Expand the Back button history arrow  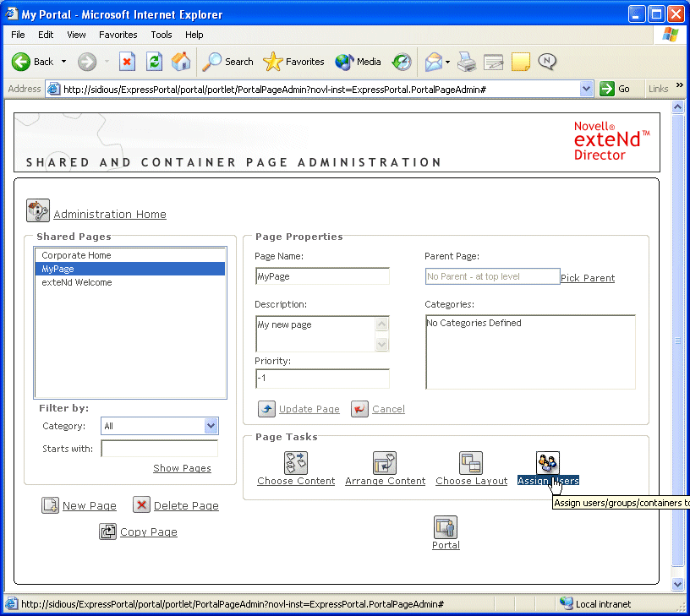pyautogui.click(x=63, y=62)
